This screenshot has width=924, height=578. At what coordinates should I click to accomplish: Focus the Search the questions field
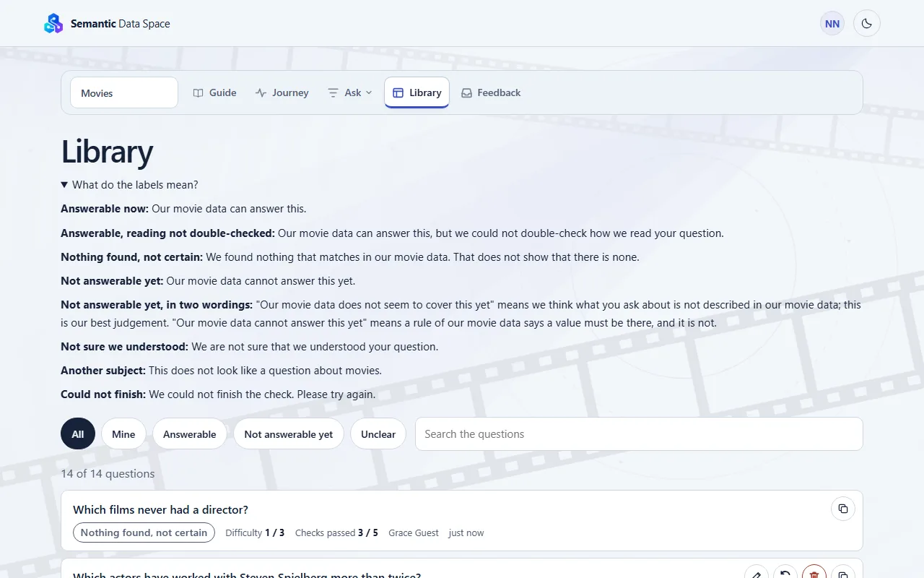[639, 434]
